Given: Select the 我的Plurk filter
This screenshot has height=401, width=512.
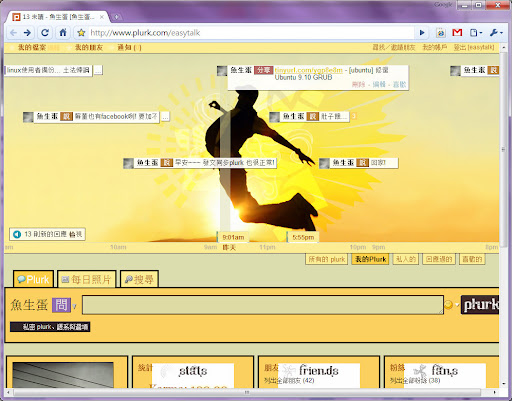Looking at the screenshot, I should [370, 259].
